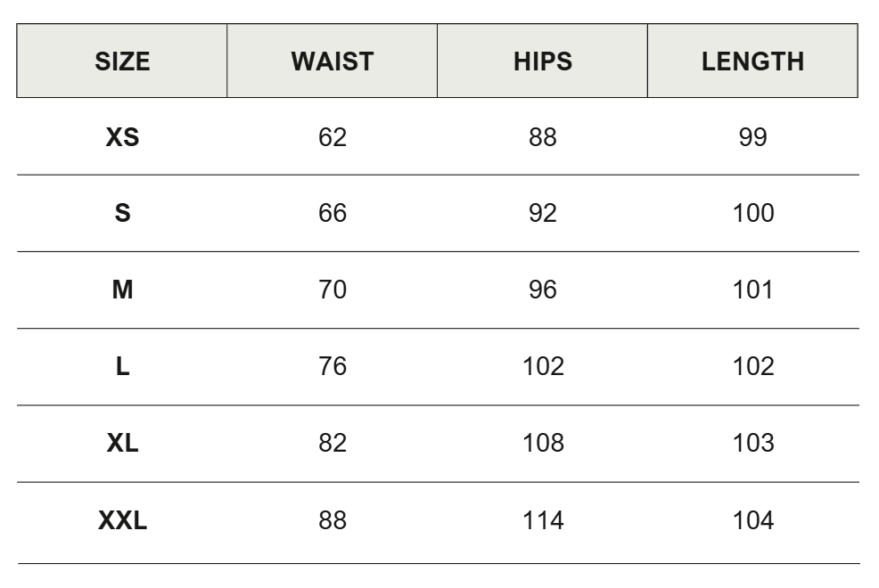Image resolution: width=879 pixels, height=588 pixels.
Task: Click the HIPS column header
Action: (542, 61)
